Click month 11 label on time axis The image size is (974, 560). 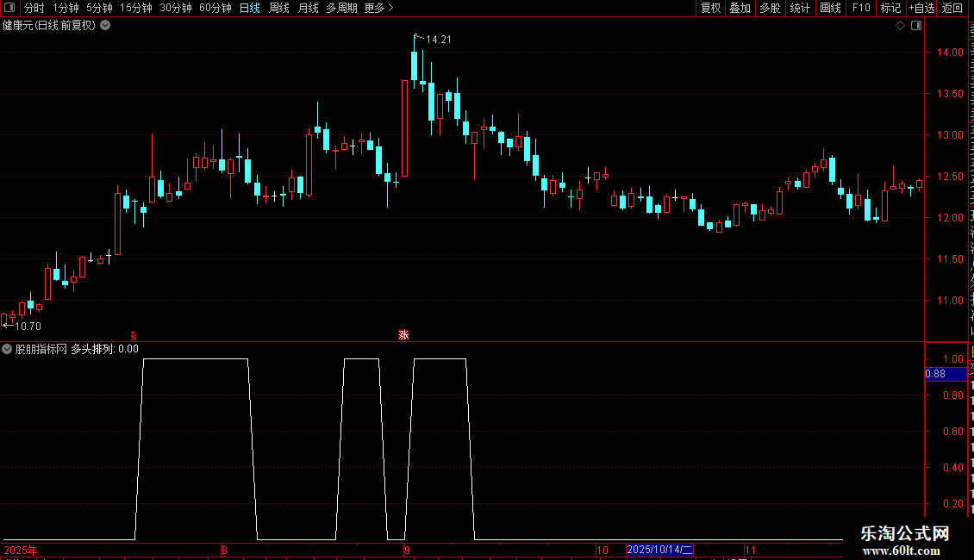[x=751, y=550]
